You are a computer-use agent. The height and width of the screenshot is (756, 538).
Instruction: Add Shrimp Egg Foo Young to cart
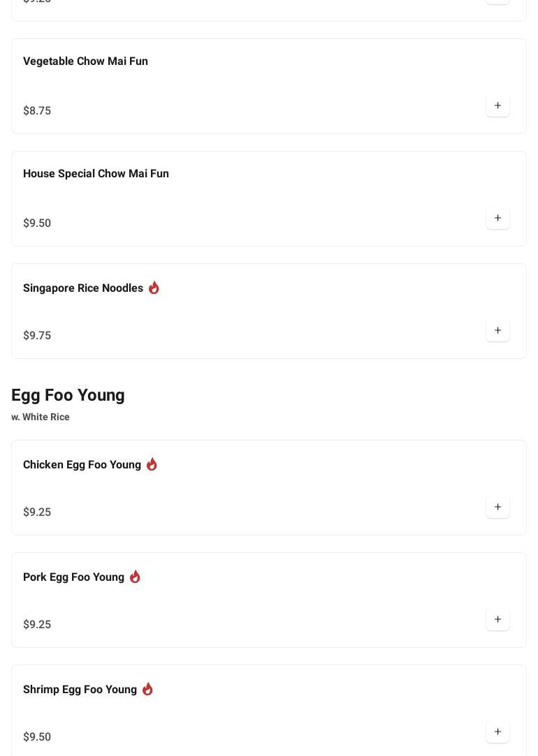497,732
